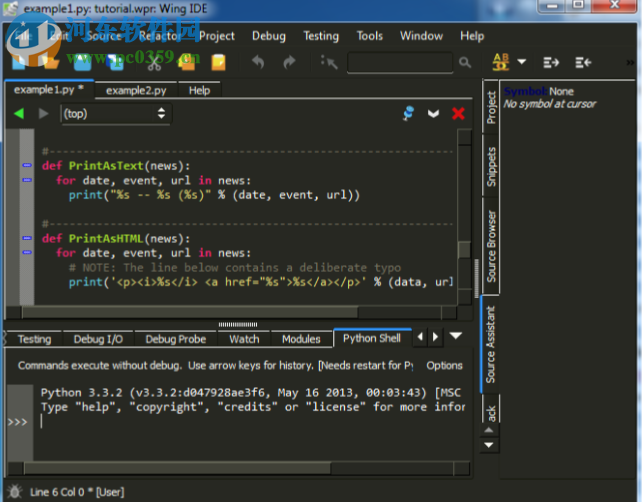The image size is (642, 502).
Task: Open the Debug Probe tab
Action: 176,339
